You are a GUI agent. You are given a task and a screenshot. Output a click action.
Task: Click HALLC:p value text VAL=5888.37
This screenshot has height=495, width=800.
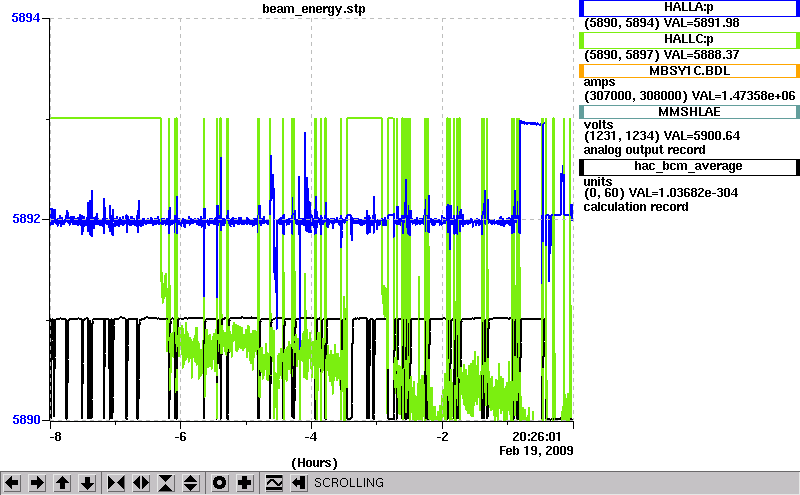click(x=701, y=55)
